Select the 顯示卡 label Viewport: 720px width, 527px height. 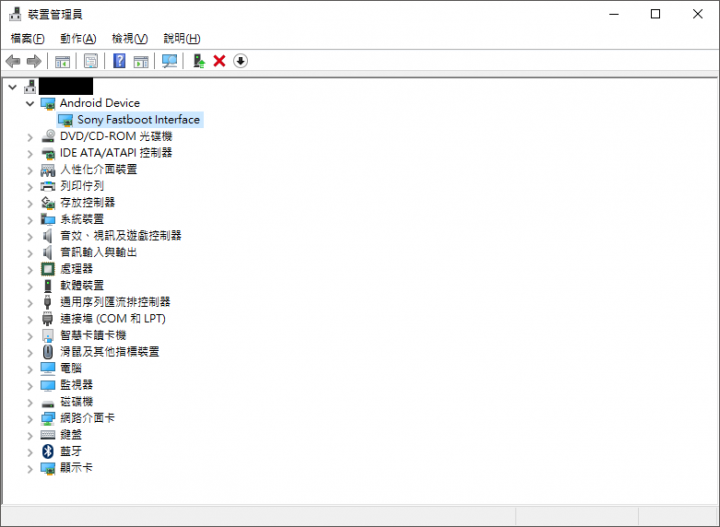(77, 468)
